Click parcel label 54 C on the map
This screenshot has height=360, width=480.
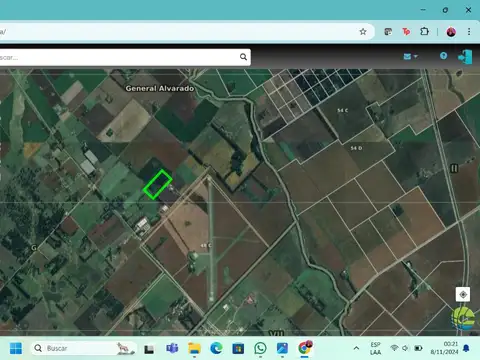click(x=343, y=110)
